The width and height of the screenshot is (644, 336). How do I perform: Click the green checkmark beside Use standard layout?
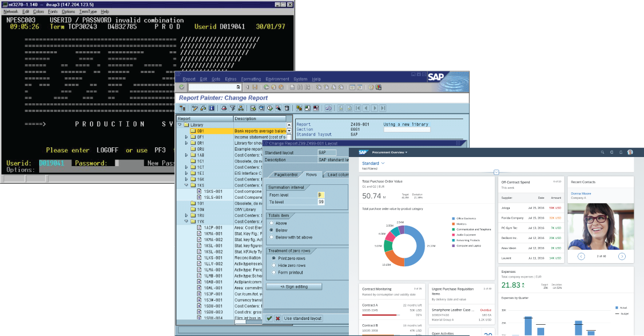click(x=269, y=318)
